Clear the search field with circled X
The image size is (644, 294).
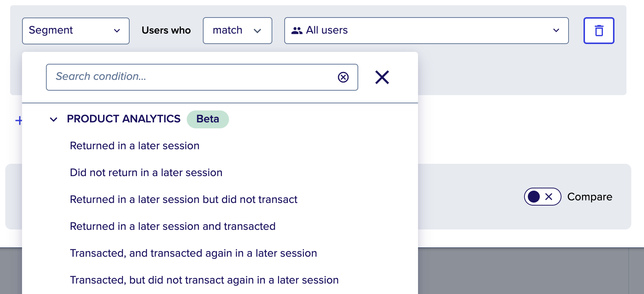(343, 77)
